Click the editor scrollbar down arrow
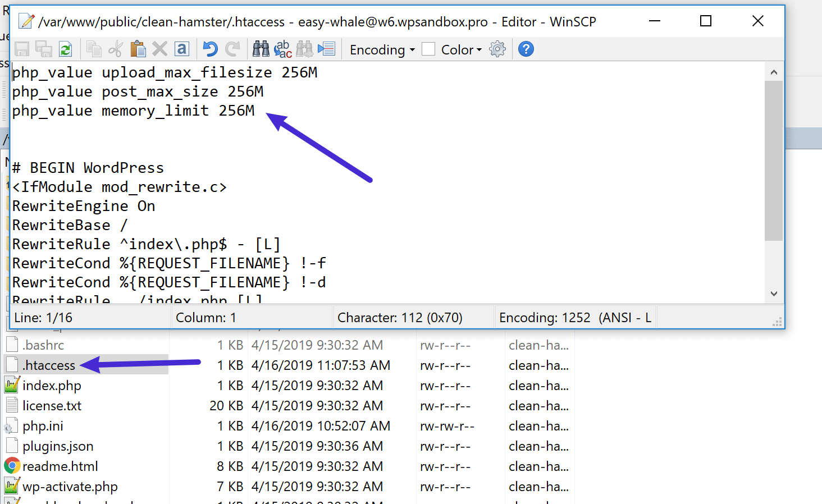Image resolution: width=822 pixels, height=504 pixels. [774, 294]
